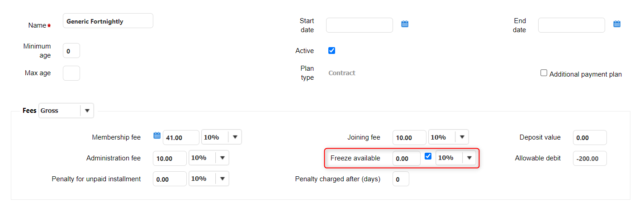Click the Name input field
Screen dimensions: 644x208
[108, 21]
